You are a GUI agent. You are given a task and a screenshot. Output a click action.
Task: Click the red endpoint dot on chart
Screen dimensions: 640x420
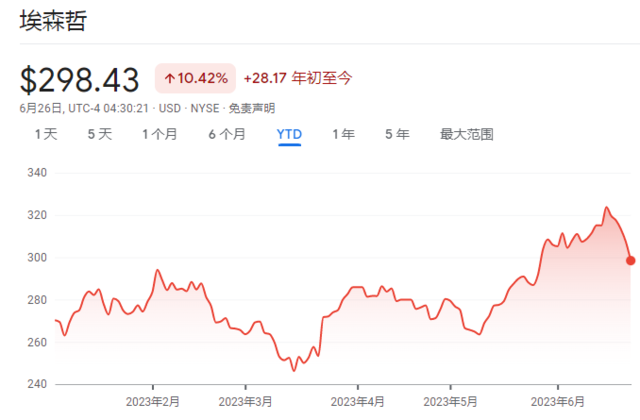pos(631,260)
